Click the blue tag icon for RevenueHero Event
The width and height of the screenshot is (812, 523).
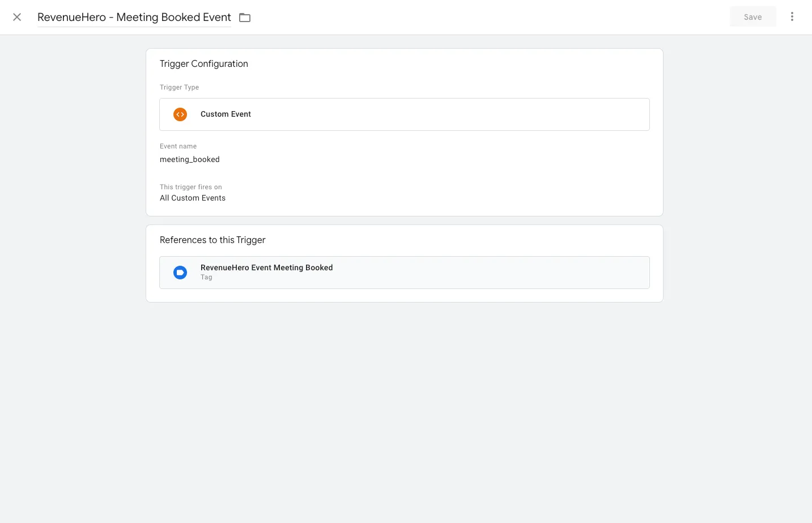180,273
